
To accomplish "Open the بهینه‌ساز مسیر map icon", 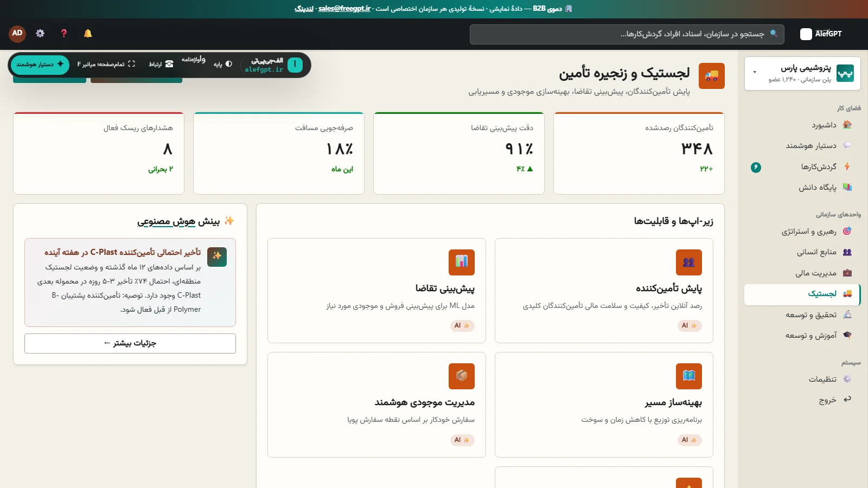I will pos(689,376).
